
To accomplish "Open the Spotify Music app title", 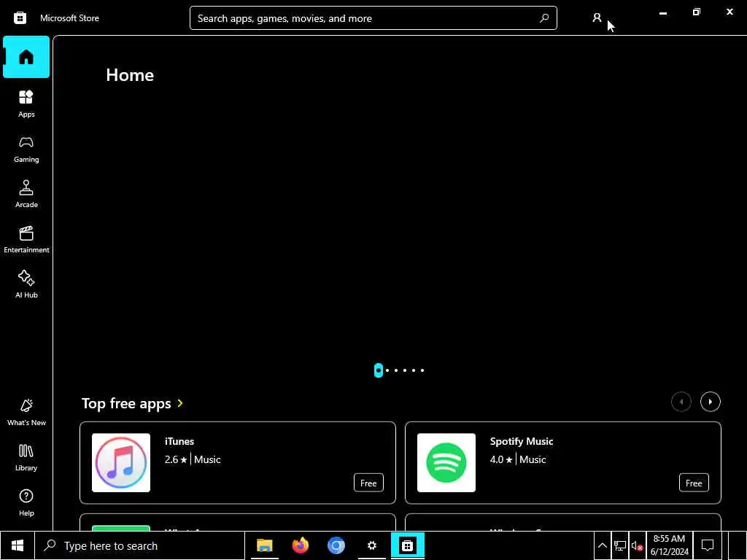I will (521, 441).
